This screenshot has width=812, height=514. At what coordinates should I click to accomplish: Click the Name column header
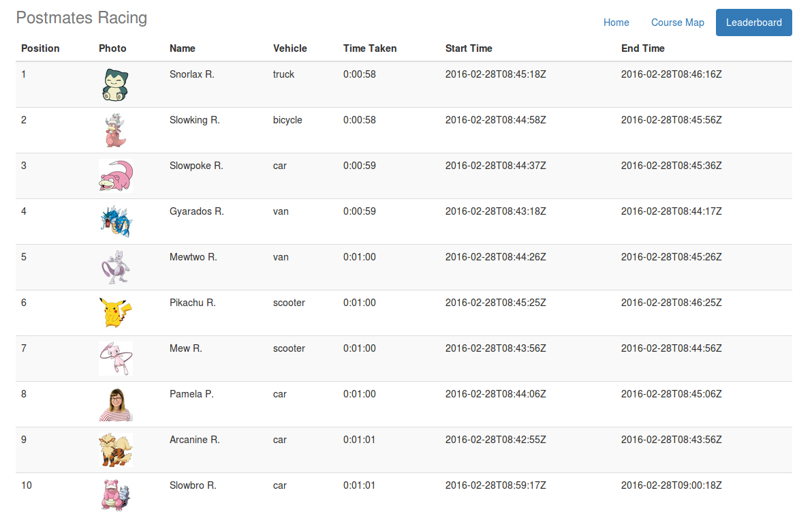pyautogui.click(x=183, y=48)
